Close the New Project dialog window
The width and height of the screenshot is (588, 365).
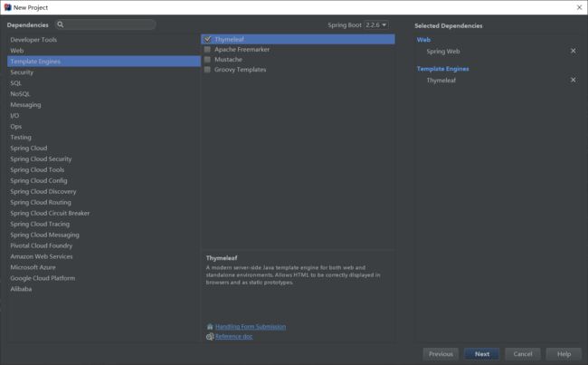click(x=578, y=7)
